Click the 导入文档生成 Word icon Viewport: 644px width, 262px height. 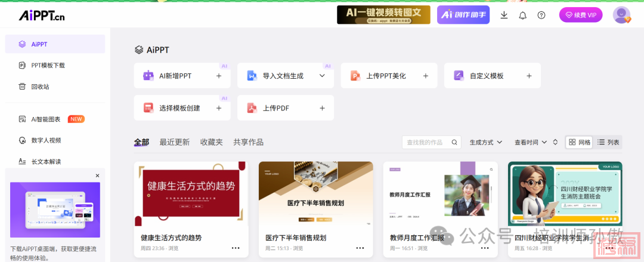pos(252,76)
